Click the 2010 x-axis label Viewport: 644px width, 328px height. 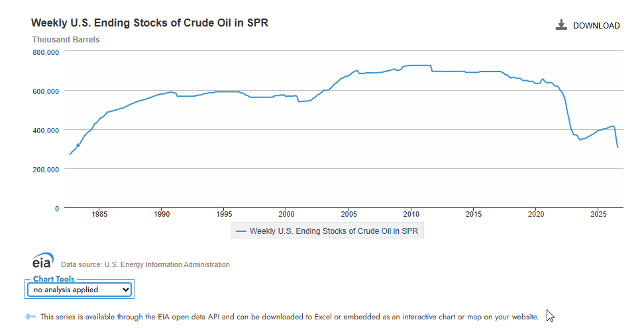tap(411, 214)
